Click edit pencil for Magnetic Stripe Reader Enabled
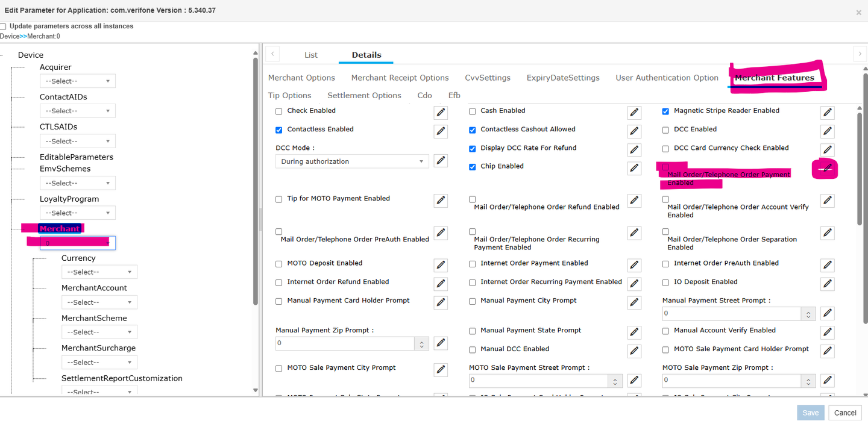Image resolution: width=868 pixels, height=427 pixels. [828, 113]
